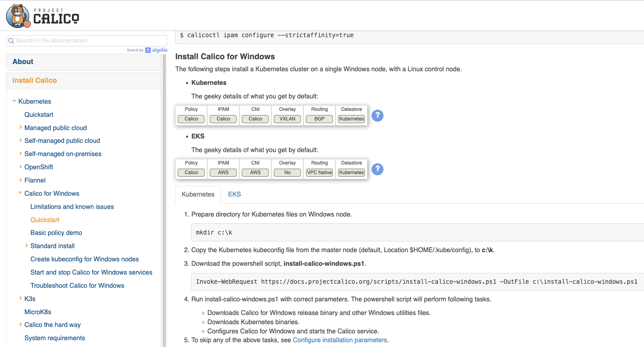Click Calico Policy badge in Kubernetes table
Viewport: 644px width, 347px height.
191,119
